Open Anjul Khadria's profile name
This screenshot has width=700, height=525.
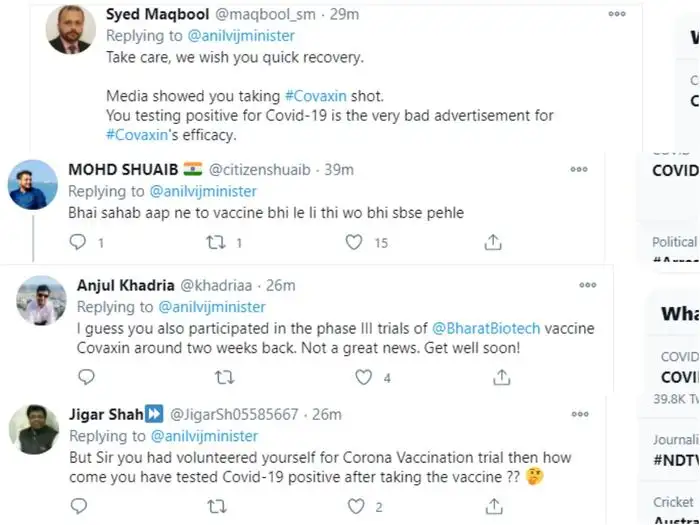point(126,286)
